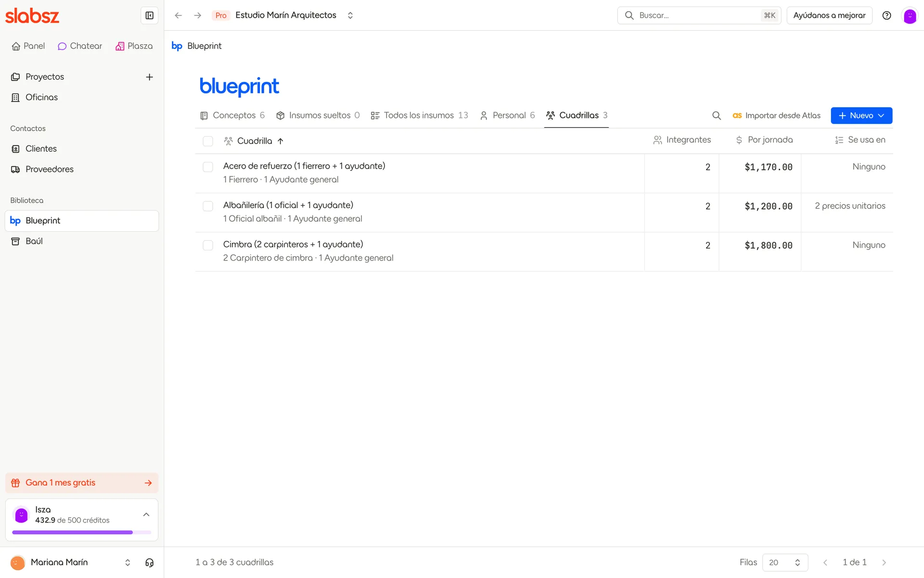This screenshot has width=924, height=578.
Task: Click the Isza credits progress bar
Action: click(82, 532)
